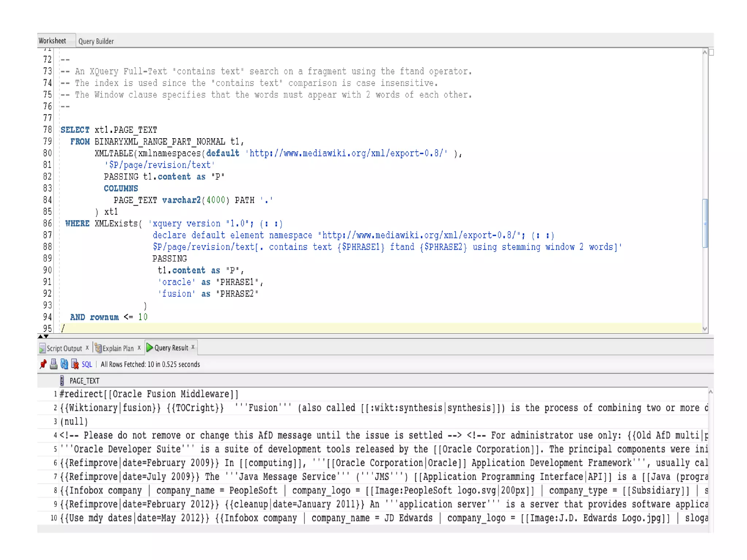Close the Query Result tab

point(193,347)
